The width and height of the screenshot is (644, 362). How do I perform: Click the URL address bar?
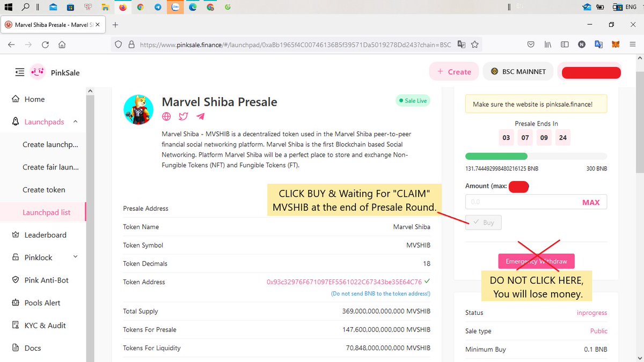pos(295,45)
